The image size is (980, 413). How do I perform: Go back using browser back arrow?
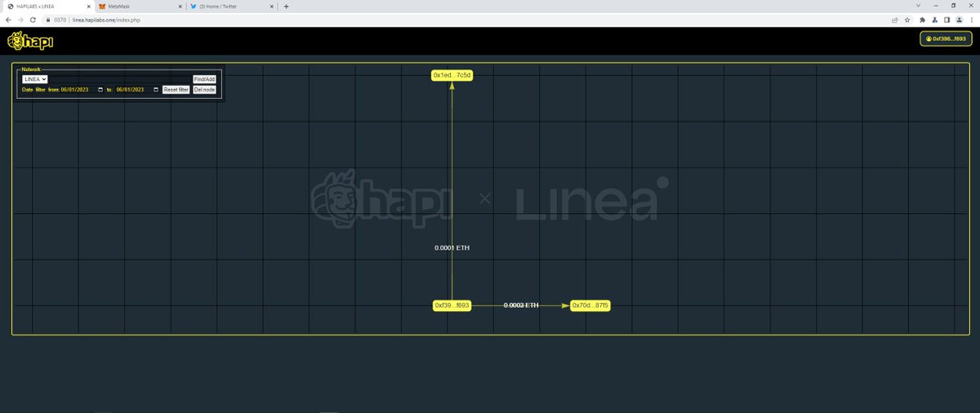click(x=8, y=20)
